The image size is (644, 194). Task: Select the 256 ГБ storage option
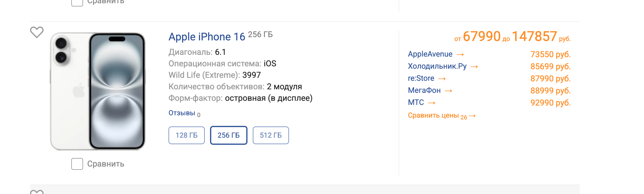pyautogui.click(x=229, y=135)
